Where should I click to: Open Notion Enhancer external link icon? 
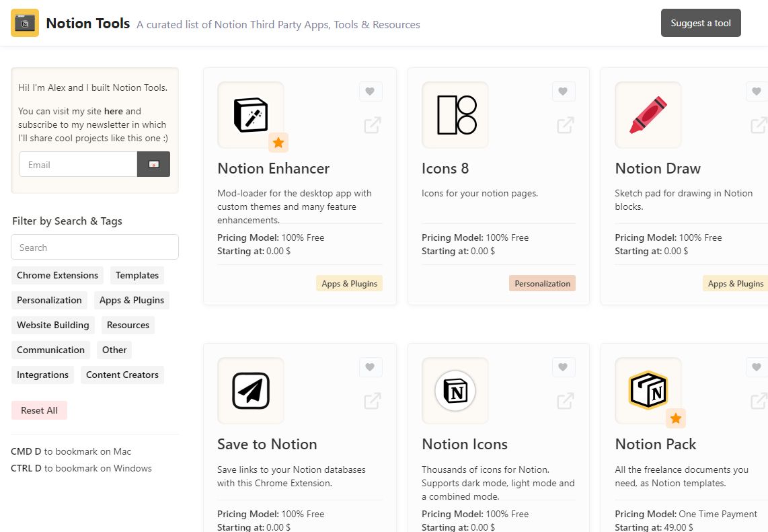coord(373,125)
